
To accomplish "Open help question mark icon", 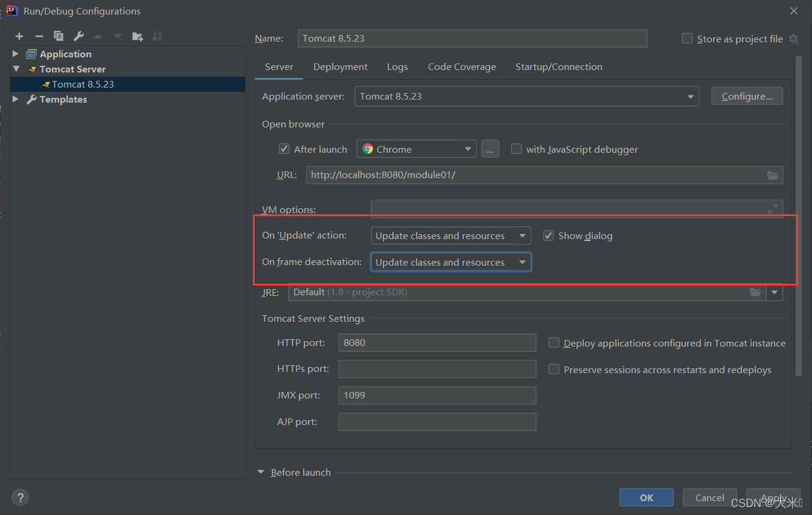I will pyautogui.click(x=21, y=497).
